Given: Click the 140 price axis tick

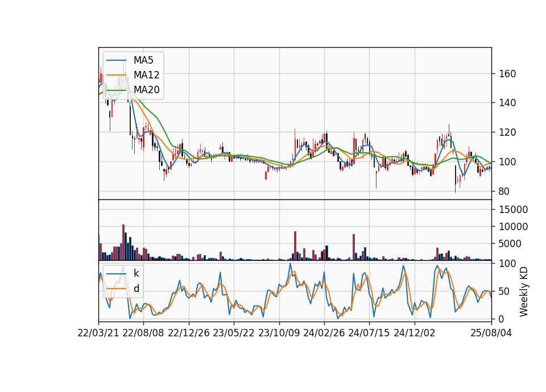Looking at the screenshot, I should coord(507,103).
